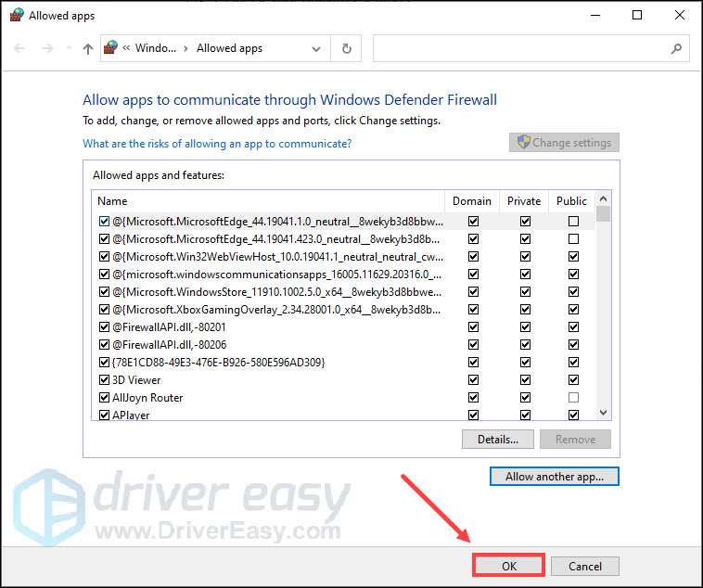Toggle Domain for @FirewallAPI.dll,-80206
Screen dimensions: 703x588
[x=473, y=344]
